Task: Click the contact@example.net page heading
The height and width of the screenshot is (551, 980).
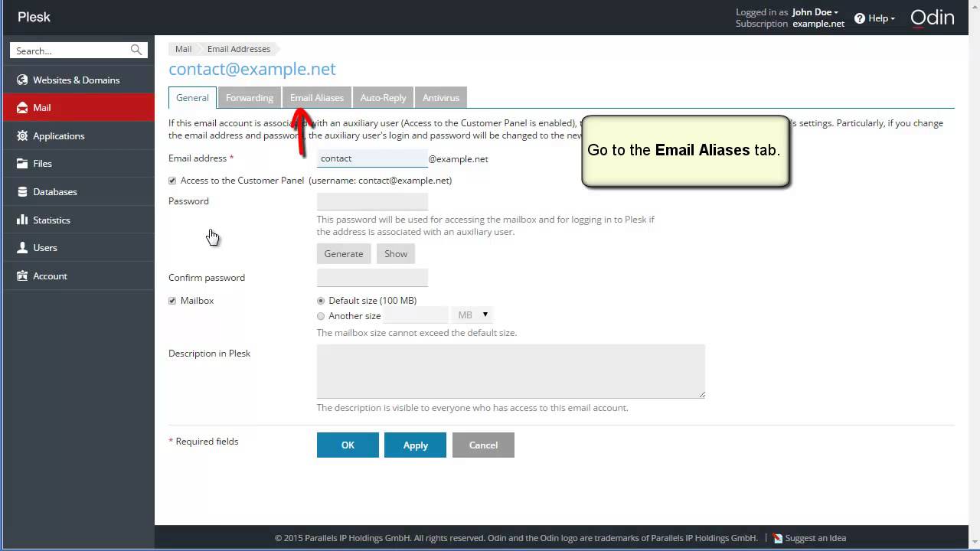Action: [252, 69]
